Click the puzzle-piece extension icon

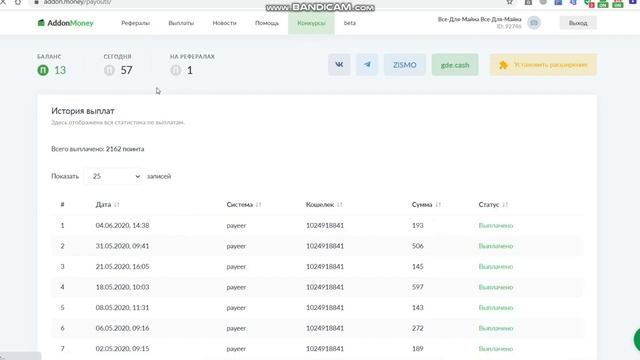[503, 65]
